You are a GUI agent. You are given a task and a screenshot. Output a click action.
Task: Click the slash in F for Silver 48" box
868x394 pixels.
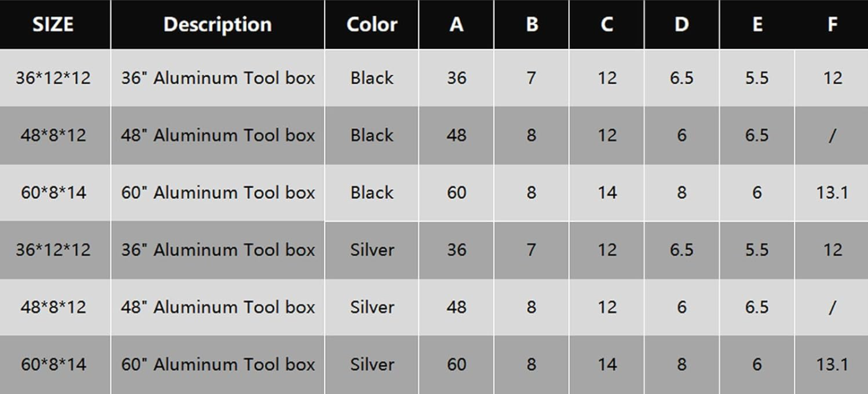[x=832, y=307]
